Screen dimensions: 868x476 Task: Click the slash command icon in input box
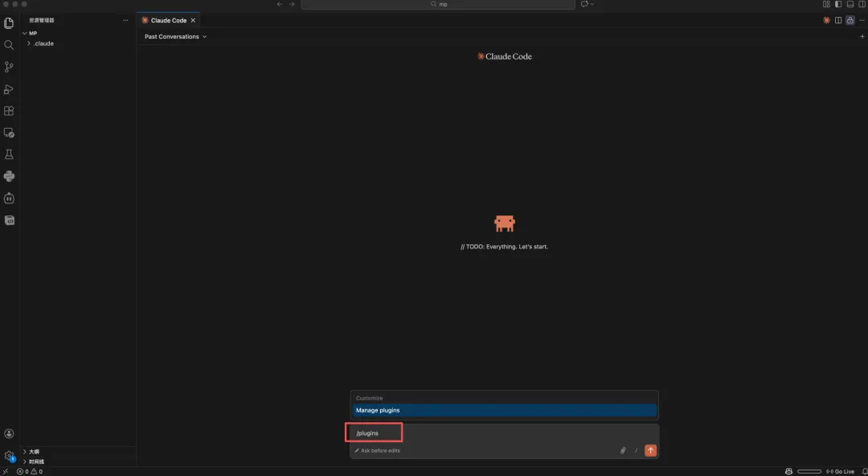tap(636, 450)
